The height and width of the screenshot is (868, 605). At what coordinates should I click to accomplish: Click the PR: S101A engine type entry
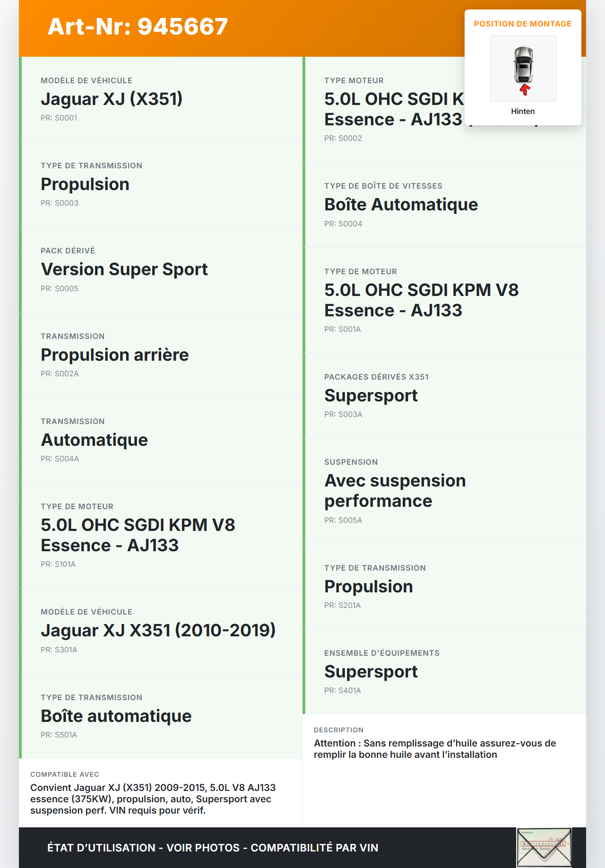[x=138, y=535]
